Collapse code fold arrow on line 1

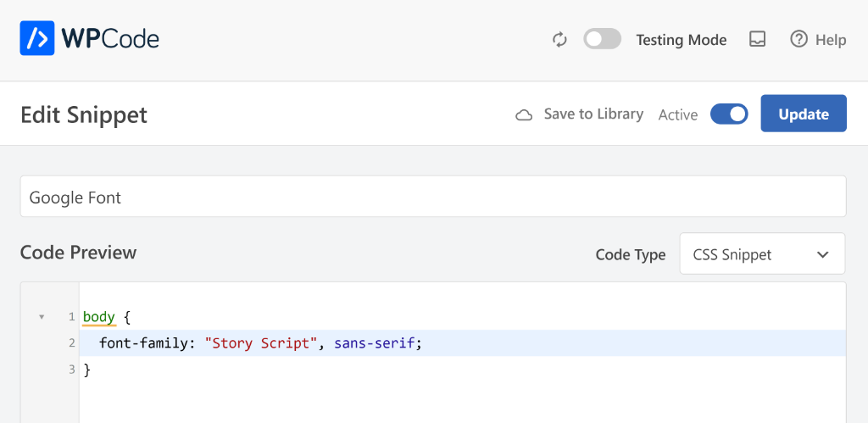click(42, 317)
